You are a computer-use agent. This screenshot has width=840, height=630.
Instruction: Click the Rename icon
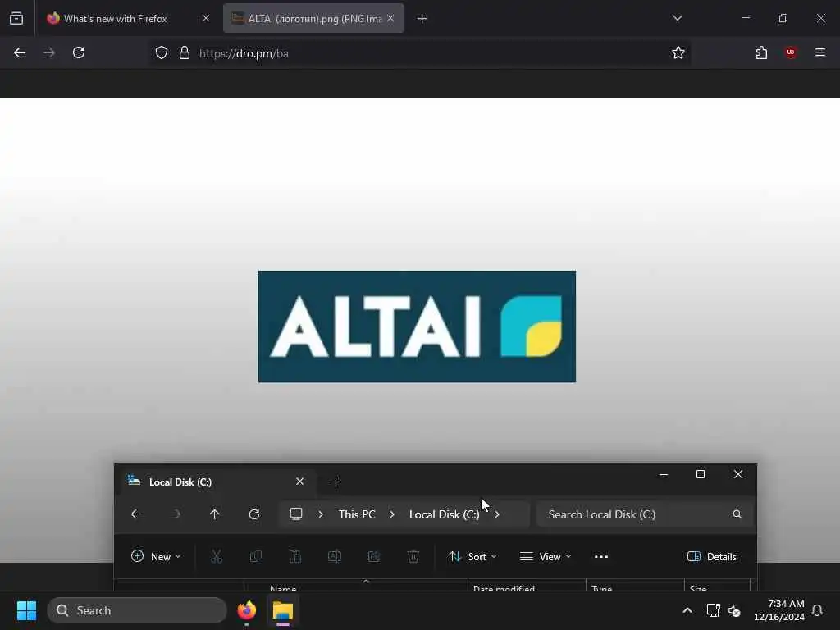point(335,557)
